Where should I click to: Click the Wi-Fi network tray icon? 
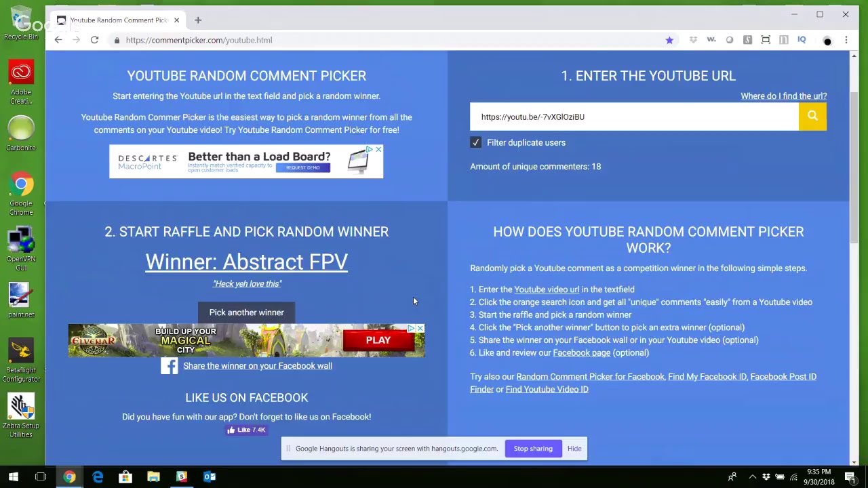[794, 477]
